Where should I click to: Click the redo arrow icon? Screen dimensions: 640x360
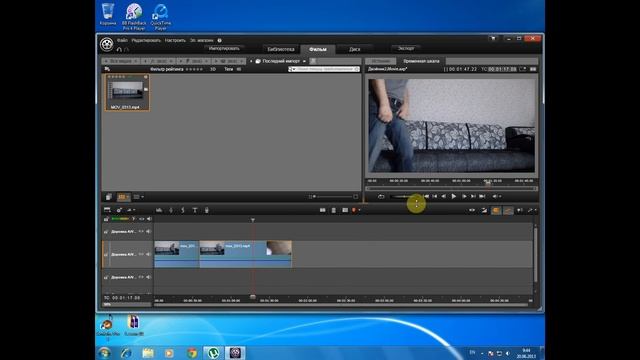pos(127,49)
